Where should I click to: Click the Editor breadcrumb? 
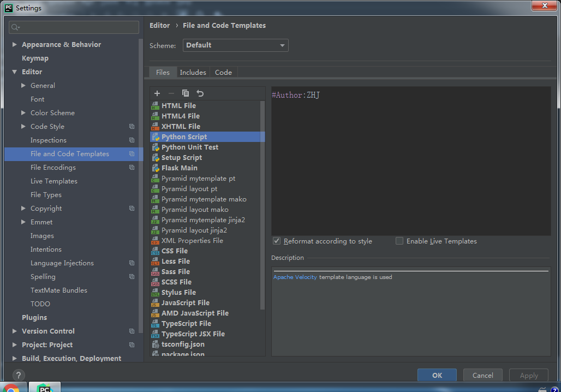tap(159, 26)
